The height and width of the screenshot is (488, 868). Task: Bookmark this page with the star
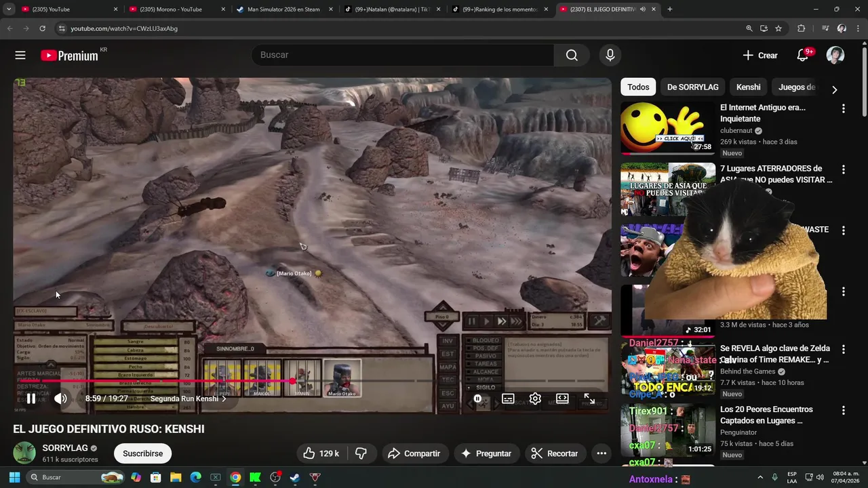point(778,28)
